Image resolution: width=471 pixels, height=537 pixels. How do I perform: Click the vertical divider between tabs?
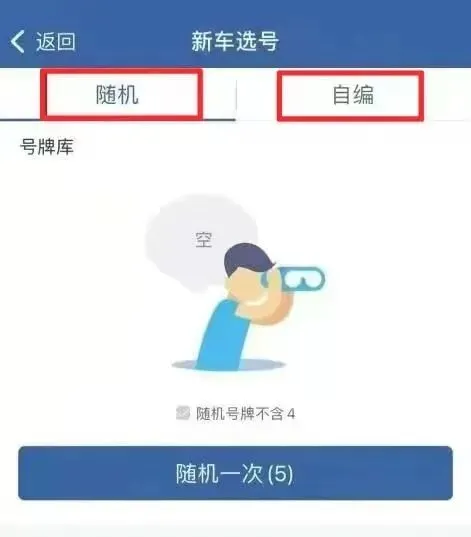[236, 95]
